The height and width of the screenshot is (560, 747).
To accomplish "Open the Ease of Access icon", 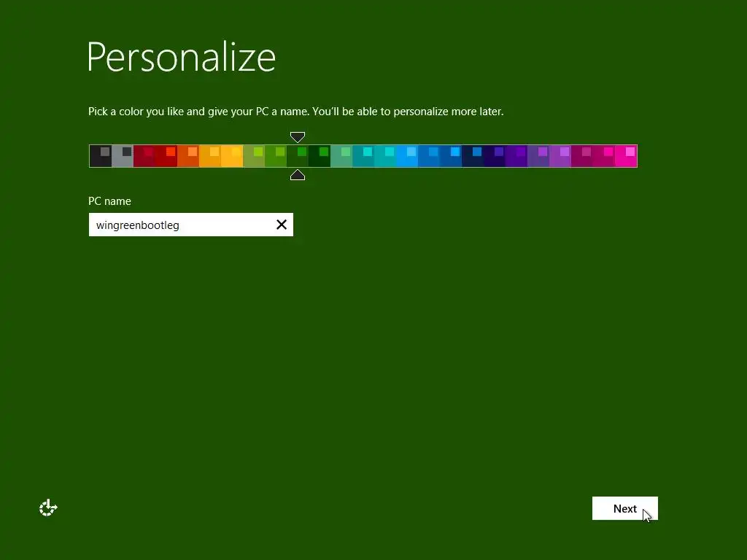I will click(48, 507).
